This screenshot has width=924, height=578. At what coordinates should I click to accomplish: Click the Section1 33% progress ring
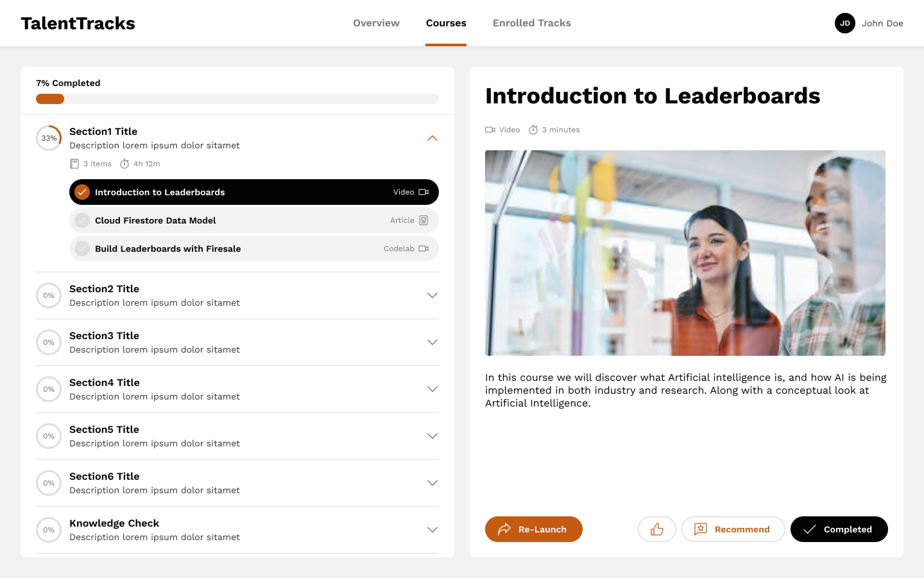pyautogui.click(x=49, y=138)
